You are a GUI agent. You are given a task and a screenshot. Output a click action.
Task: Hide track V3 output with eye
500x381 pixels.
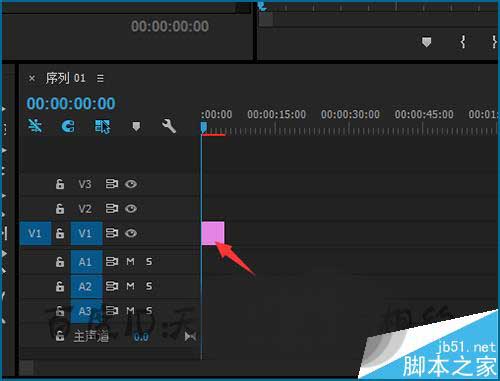pos(131,184)
